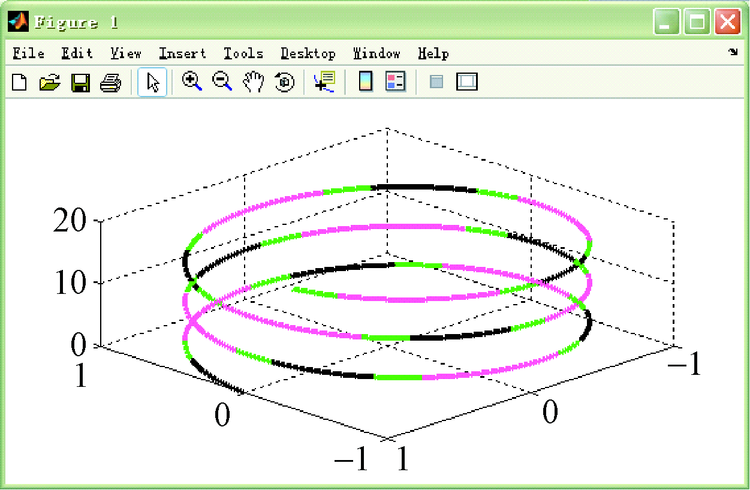
Task: Expand the Help menu
Action: [433, 53]
